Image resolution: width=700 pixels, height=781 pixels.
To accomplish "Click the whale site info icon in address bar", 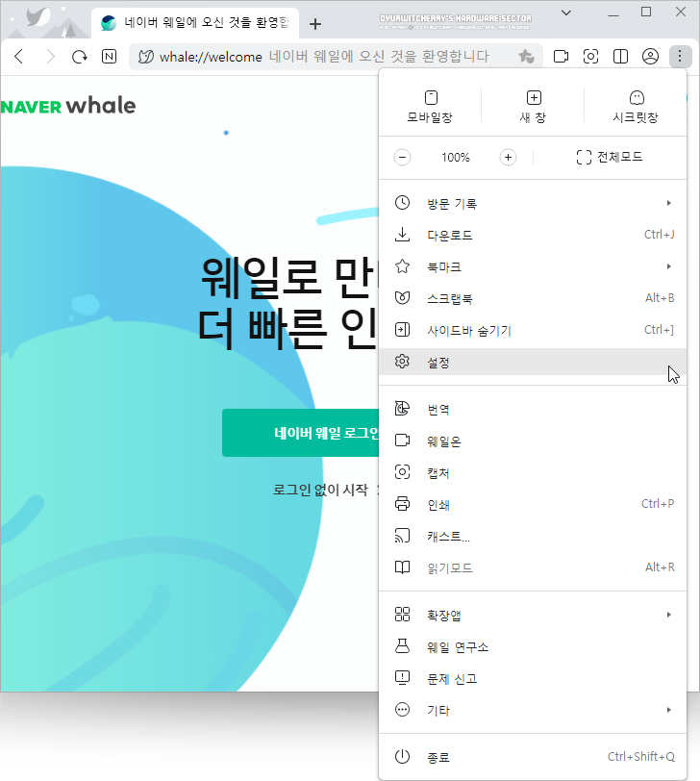I will [x=146, y=57].
